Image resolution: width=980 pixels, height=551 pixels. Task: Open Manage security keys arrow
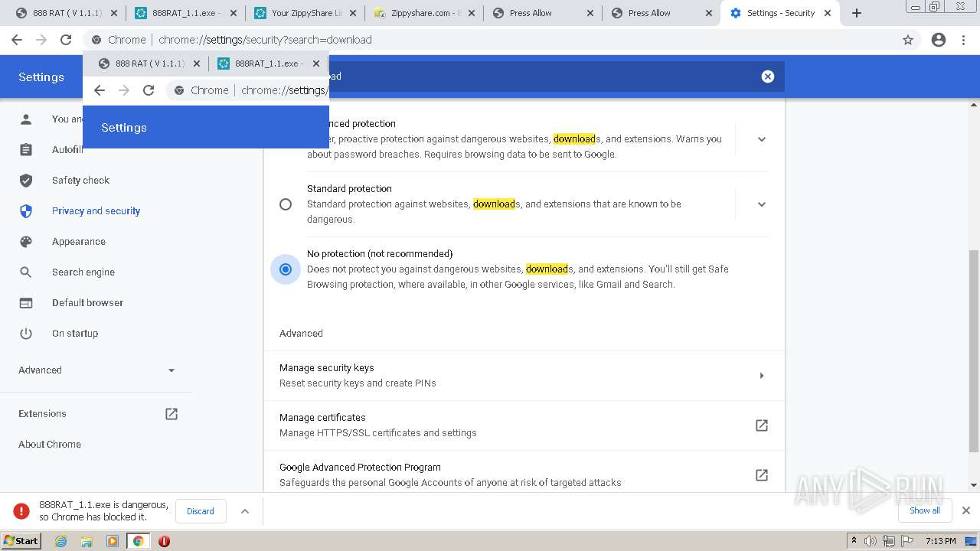(x=762, y=375)
